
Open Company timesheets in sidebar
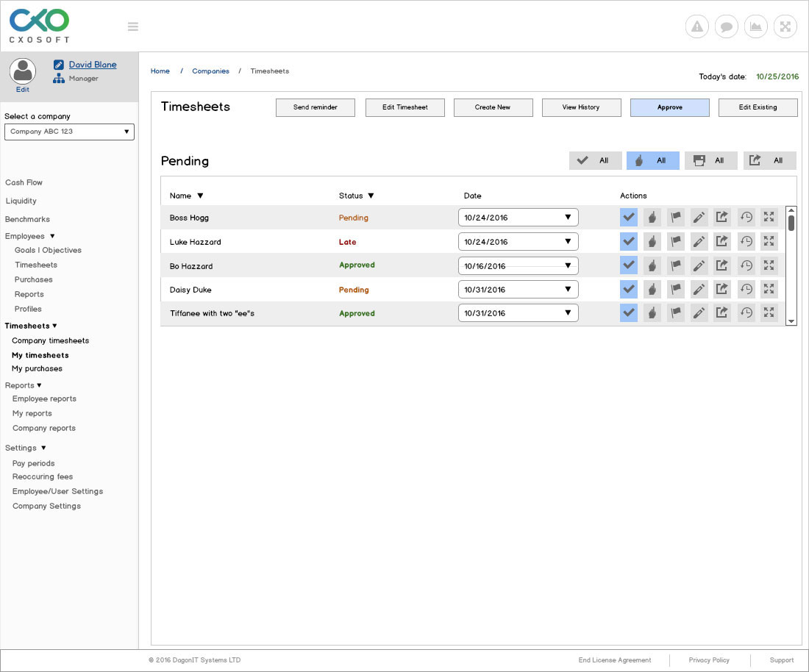[x=50, y=340]
